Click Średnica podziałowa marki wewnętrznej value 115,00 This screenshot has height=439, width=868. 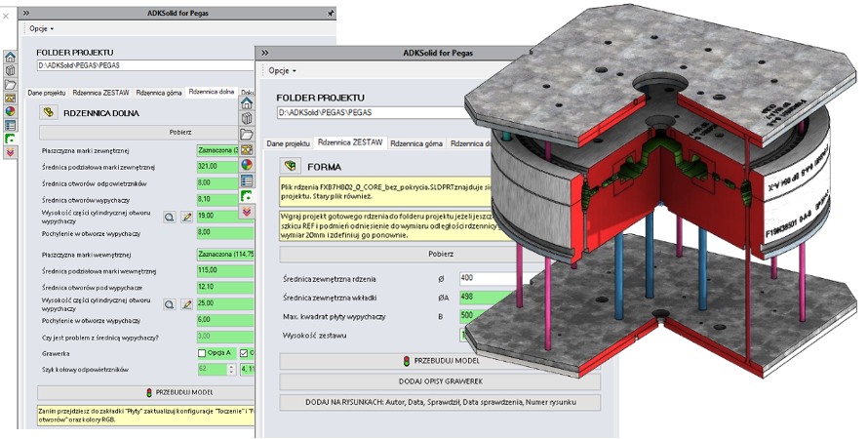[x=225, y=270]
